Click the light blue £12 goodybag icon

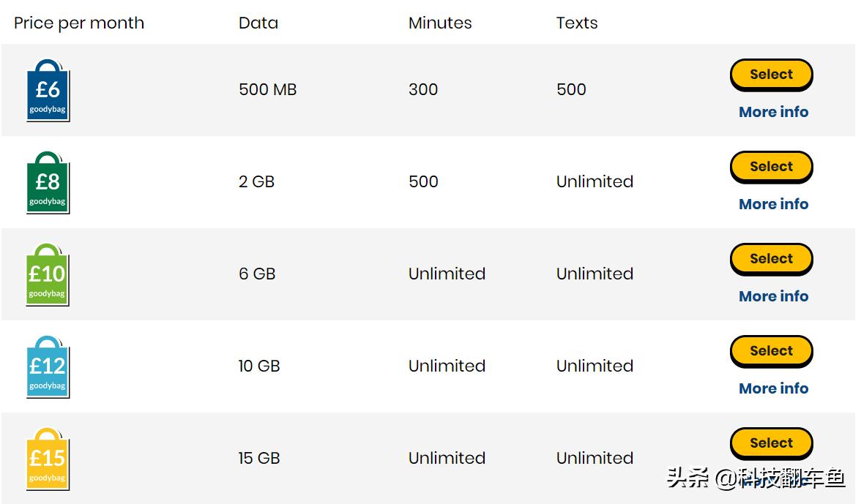[x=48, y=368]
